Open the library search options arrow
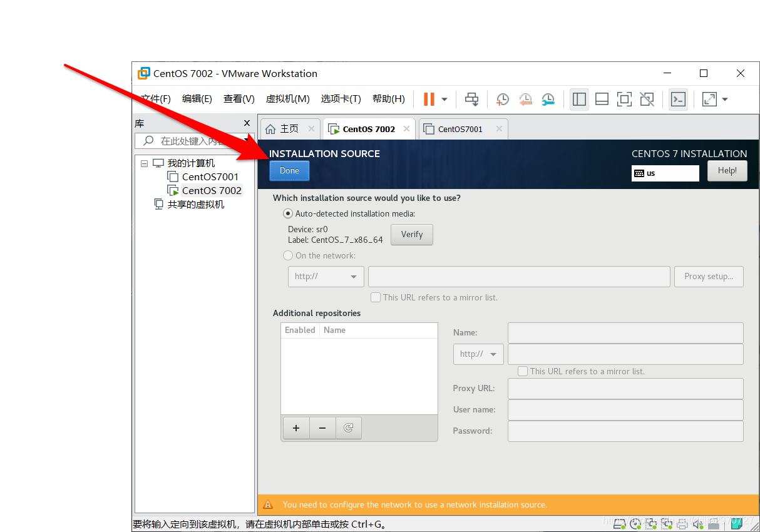Viewport: 760px width, 532px height. click(x=245, y=141)
